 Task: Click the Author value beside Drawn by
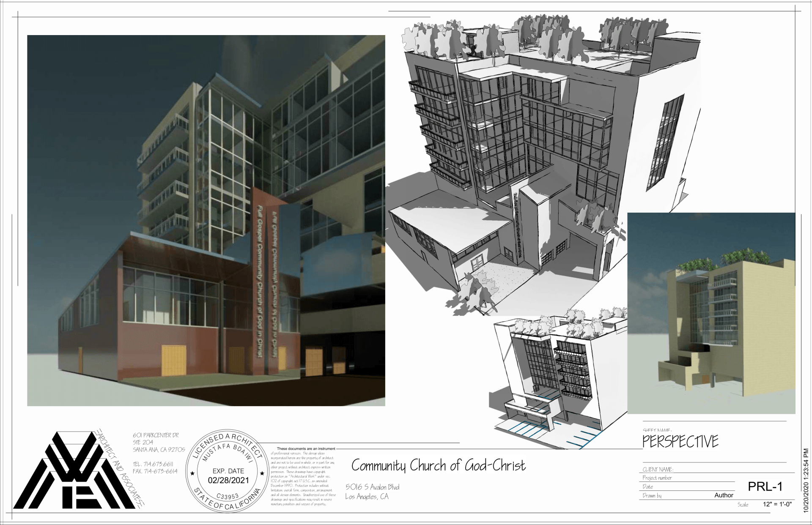click(724, 495)
